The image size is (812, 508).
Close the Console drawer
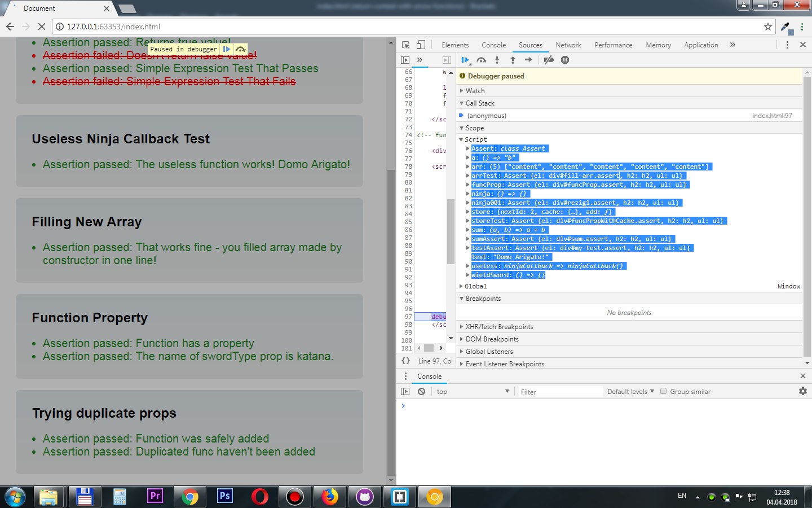pos(803,376)
